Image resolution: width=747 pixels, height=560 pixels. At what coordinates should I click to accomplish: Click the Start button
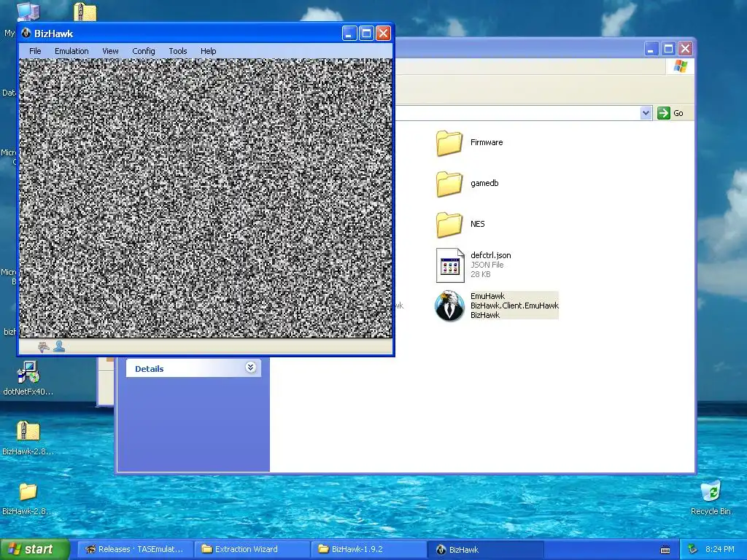click(x=35, y=549)
